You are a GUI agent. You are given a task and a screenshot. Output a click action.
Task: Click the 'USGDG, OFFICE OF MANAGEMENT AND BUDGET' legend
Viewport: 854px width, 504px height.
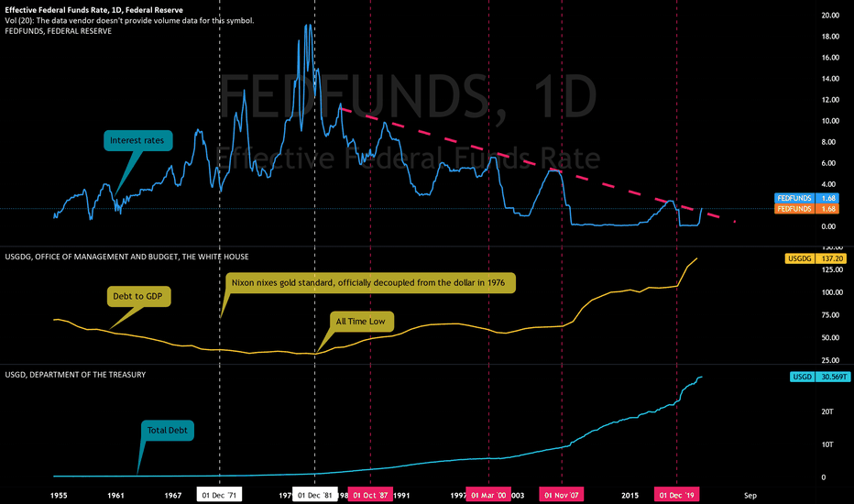click(x=126, y=257)
